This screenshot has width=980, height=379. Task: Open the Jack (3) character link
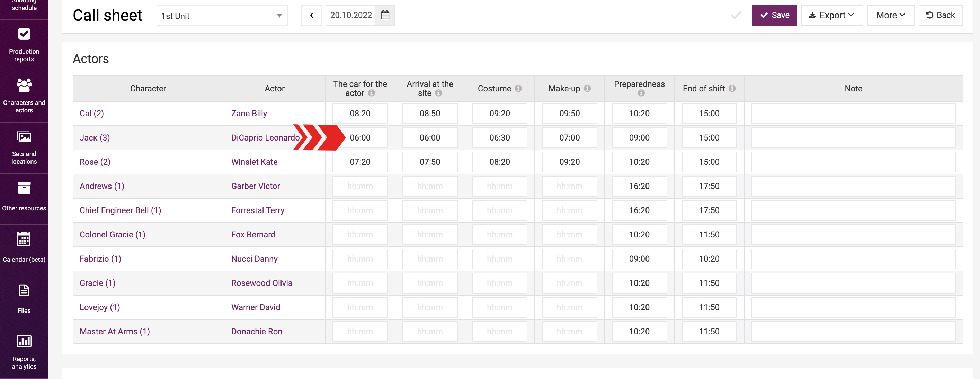[95, 138]
